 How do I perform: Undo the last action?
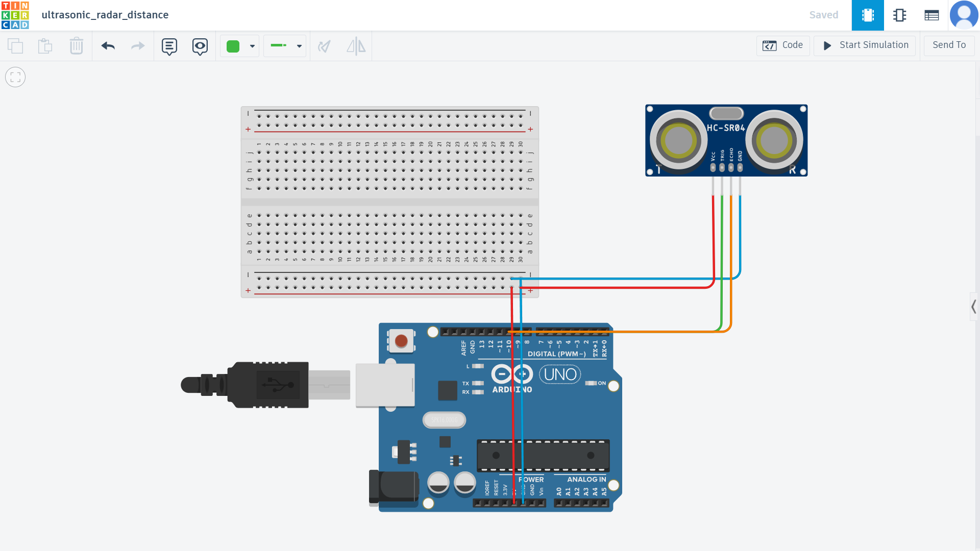click(108, 46)
